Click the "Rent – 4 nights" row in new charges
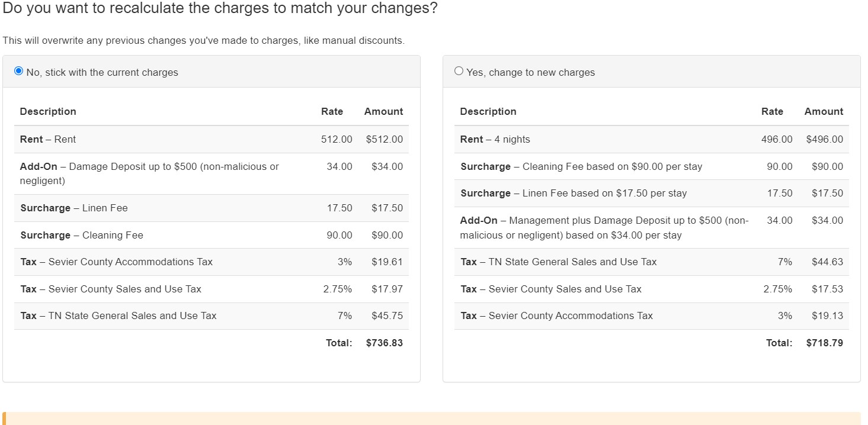 [495, 139]
